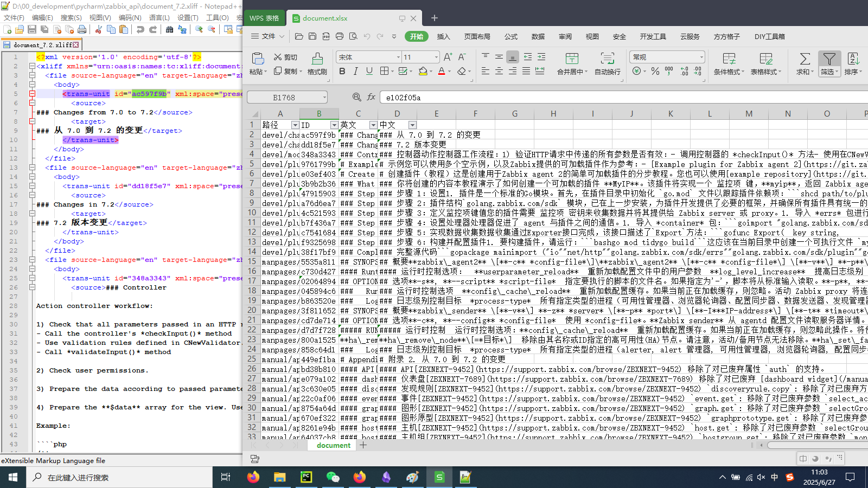Switch to 公式 ribbon tab
Viewport: 868px width, 488px height.
511,36
